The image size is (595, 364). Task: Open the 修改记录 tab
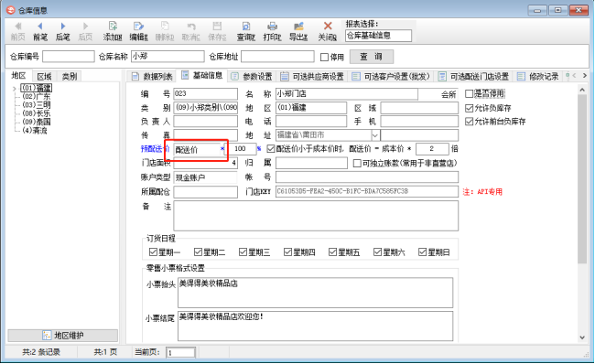click(538, 77)
